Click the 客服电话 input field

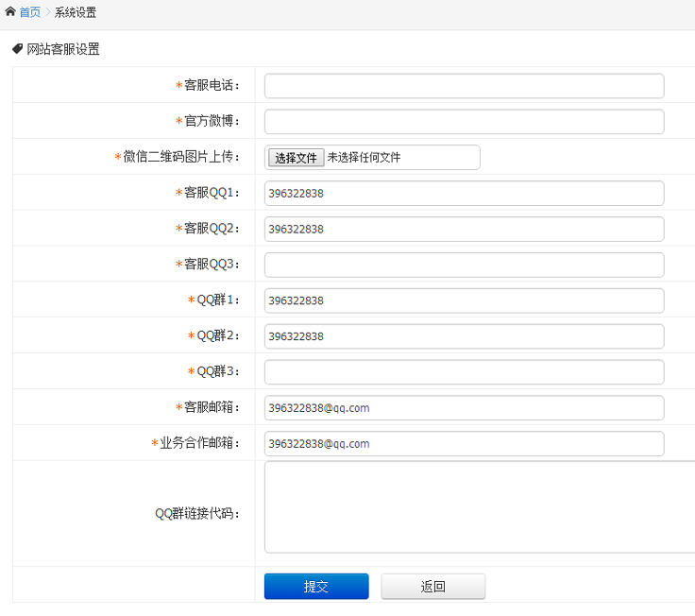(x=464, y=86)
